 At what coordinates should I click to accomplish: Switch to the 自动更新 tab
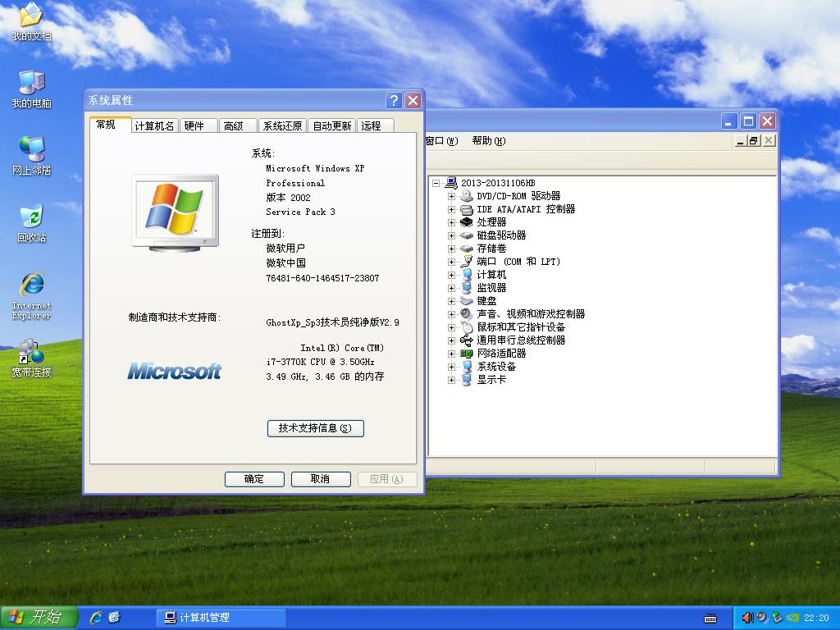[x=332, y=126]
